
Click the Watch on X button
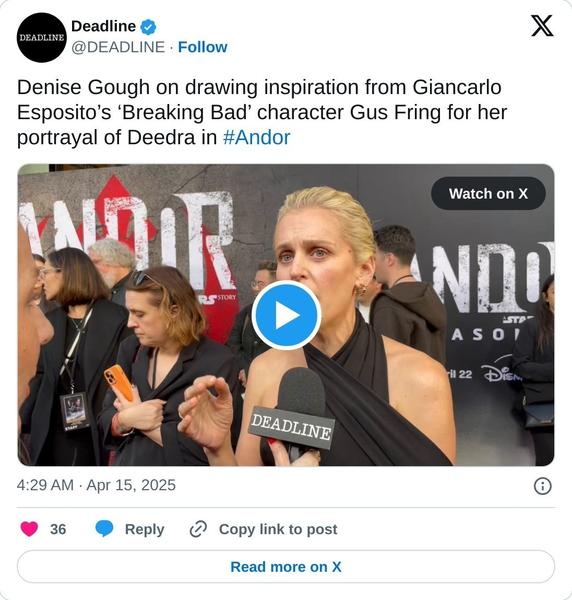coord(488,194)
